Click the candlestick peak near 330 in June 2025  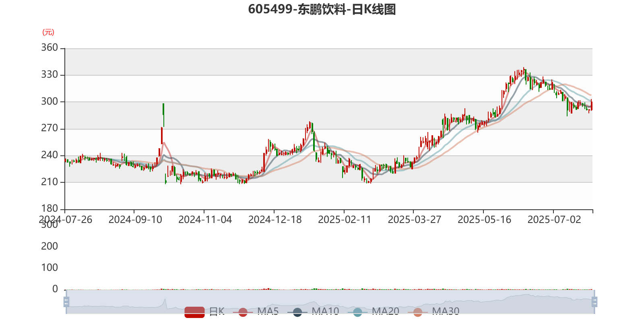pos(524,71)
